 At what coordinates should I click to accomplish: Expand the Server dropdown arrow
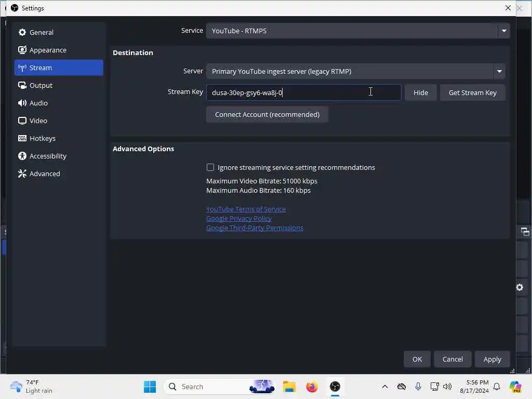tap(499, 71)
